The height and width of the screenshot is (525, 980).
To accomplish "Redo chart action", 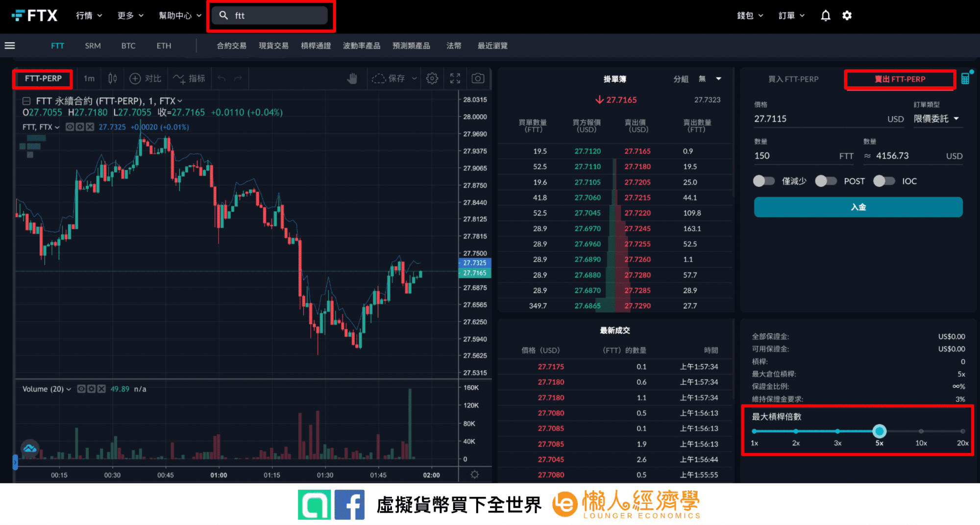I will (238, 78).
